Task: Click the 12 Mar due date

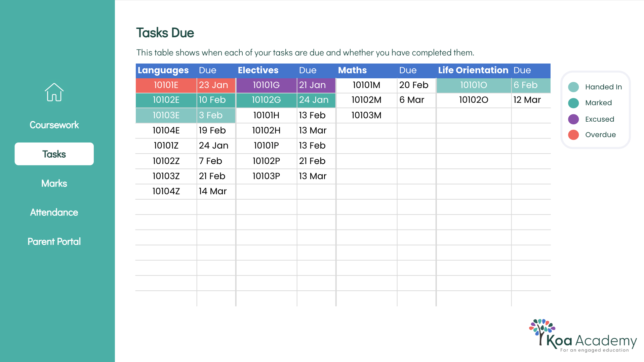Action: click(531, 100)
